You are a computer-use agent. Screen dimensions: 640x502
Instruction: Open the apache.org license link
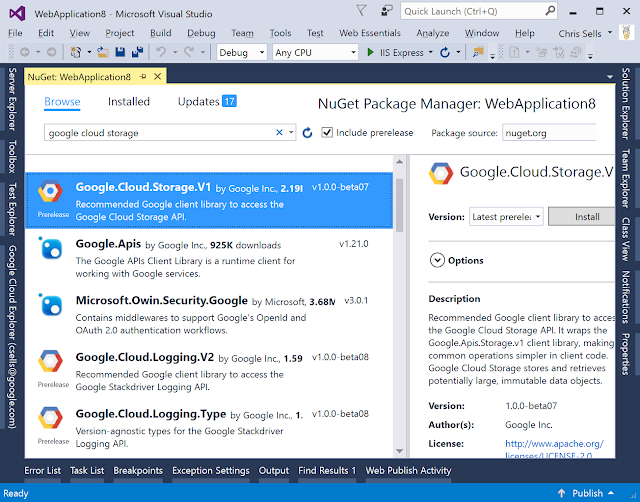click(x=554, y=449)
